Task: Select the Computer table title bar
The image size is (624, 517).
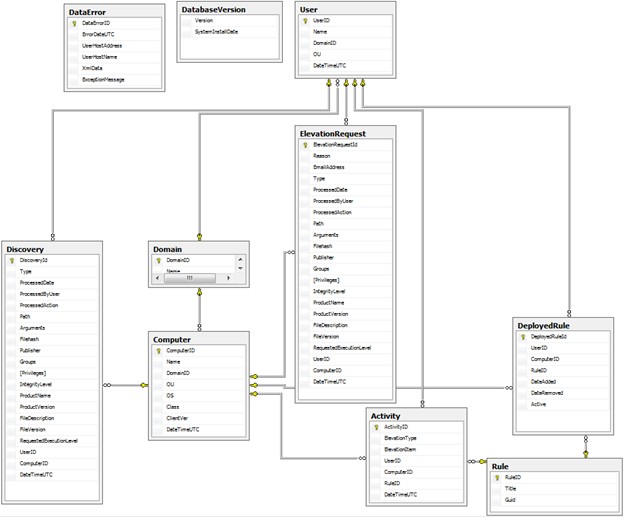Action: click(199, 339)
